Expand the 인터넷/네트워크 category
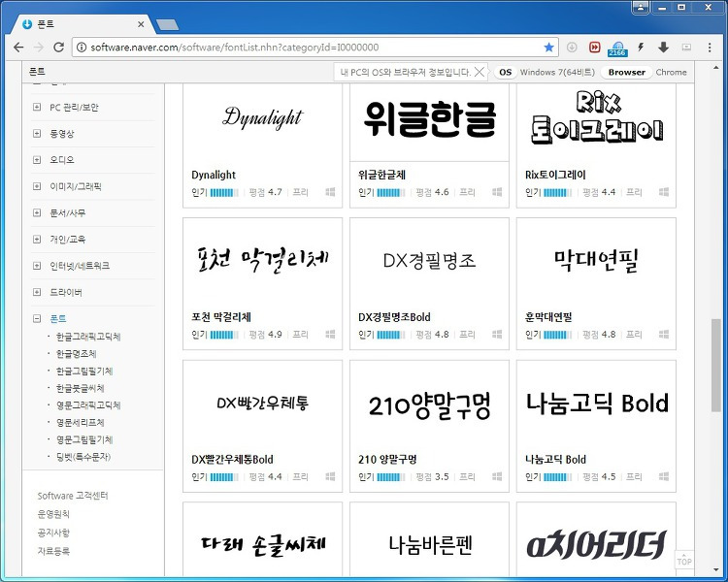This screenshot has width=728, height=582. click(37, 266)
